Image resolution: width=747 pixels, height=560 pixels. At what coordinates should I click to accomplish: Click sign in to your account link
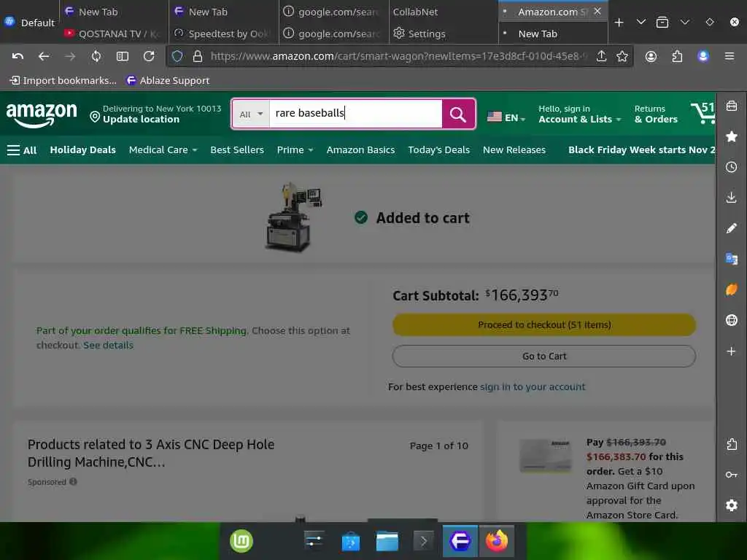click(x=532, y=386)
